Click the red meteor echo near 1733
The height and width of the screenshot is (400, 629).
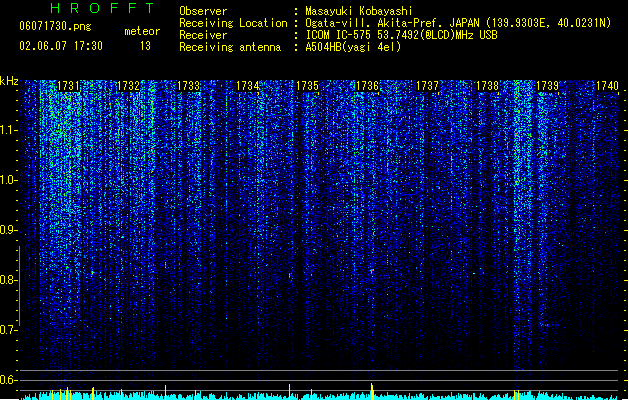click(165, 266)
